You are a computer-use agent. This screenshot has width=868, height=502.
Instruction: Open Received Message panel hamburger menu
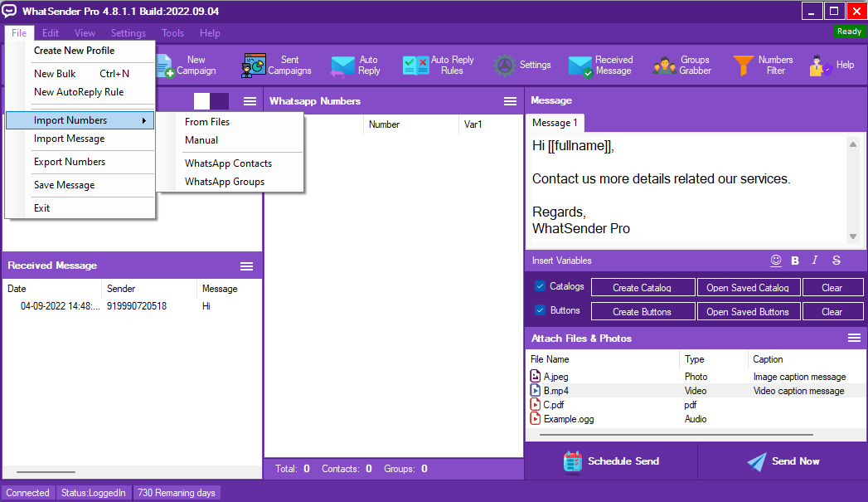(x=246, y=266)
